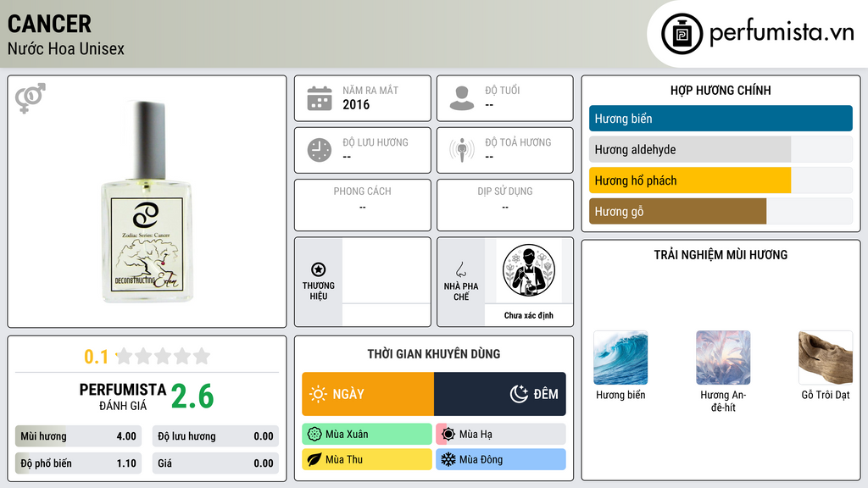Click the Giá 0.00 score bar
868x488 pixels.
coord(215,463)
